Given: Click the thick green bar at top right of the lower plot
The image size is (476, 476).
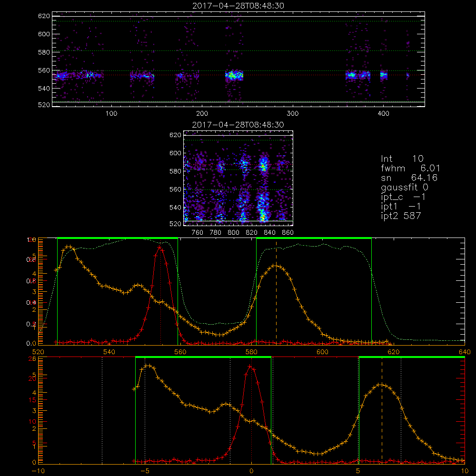Looking at the screenshot, I should (x=412, y=357).
